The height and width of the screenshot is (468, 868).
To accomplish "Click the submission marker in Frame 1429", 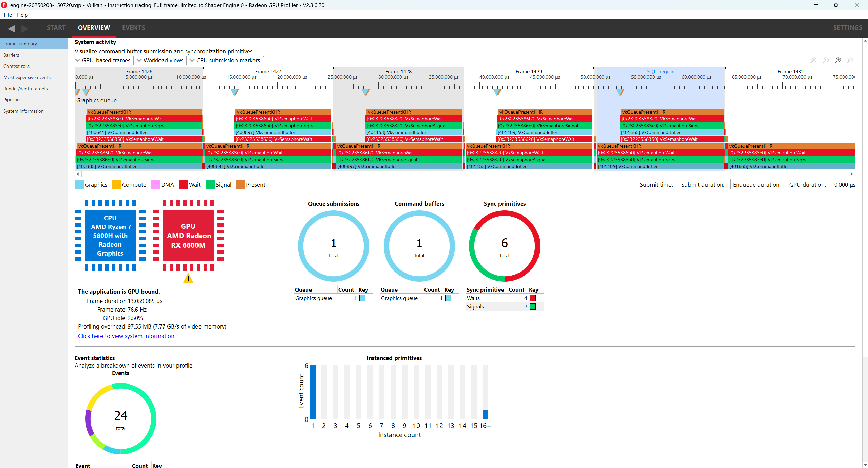I will click(x=497, y=92).
